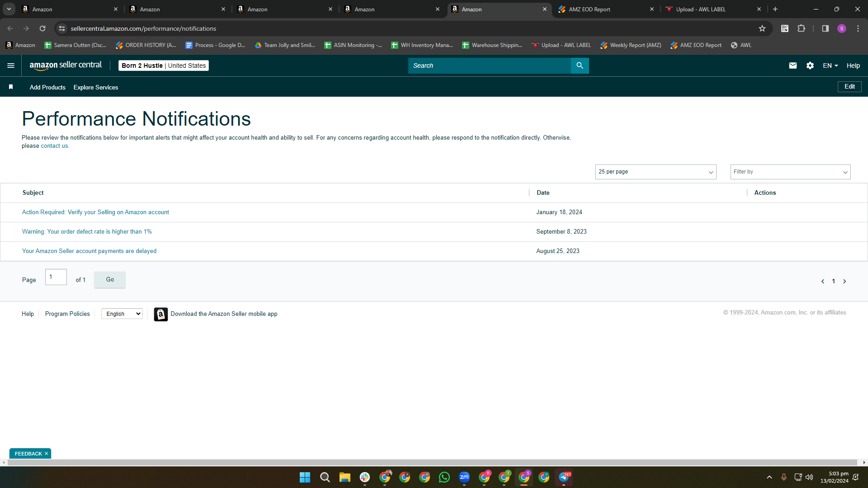Click the bookmark flag icon
Screen dimensions: 868x488
(x=11, y=87)
